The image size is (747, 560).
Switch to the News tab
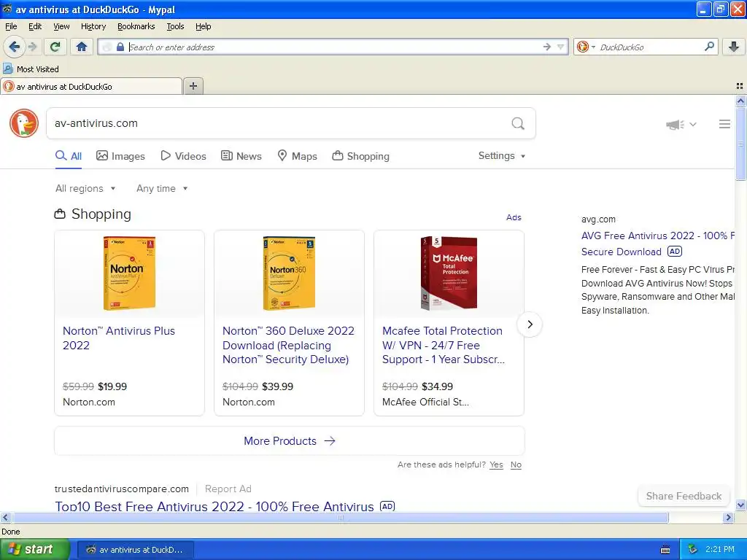pos(241,156)
